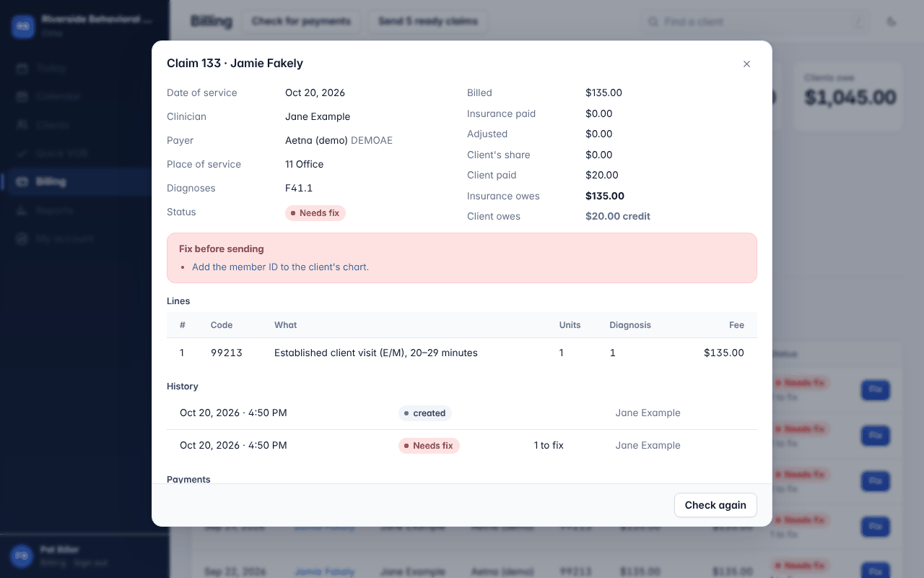924x578 pixels.
Task: Click the Adjusted amount $0.00
Action: pos(599,134)
